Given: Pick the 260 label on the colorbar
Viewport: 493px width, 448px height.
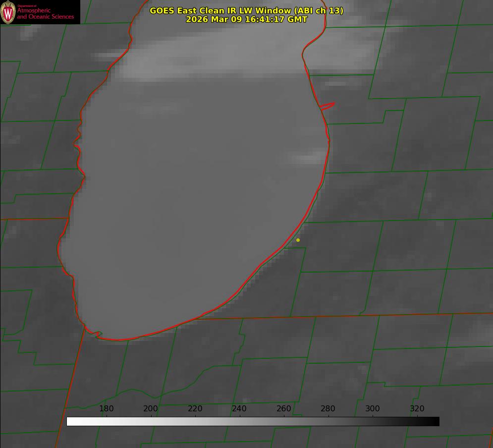Looking at the screenshot, I should click(284, 409).
